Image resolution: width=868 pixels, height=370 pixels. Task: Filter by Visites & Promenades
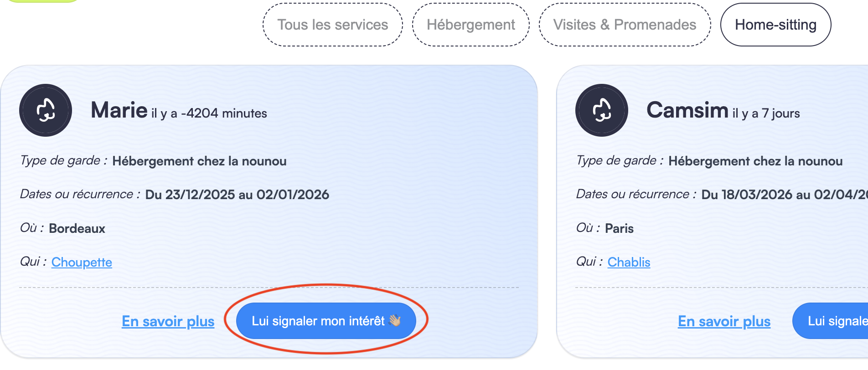[625, 25]
